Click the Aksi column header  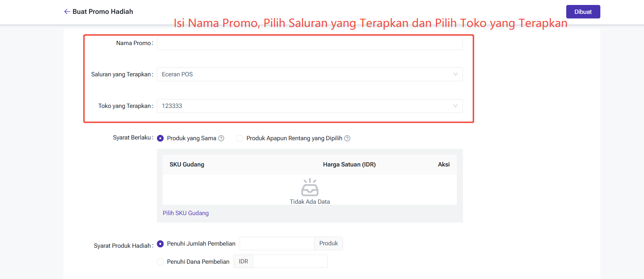point(443,164)
